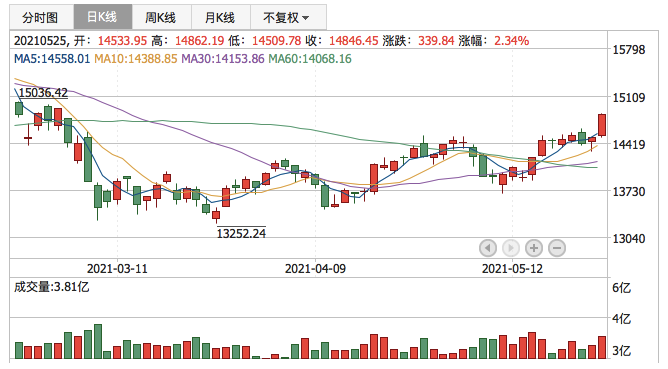This screenshot has height=369, width=668.
Task: Switch to the 分时图 tab
Action: [41, 17]
